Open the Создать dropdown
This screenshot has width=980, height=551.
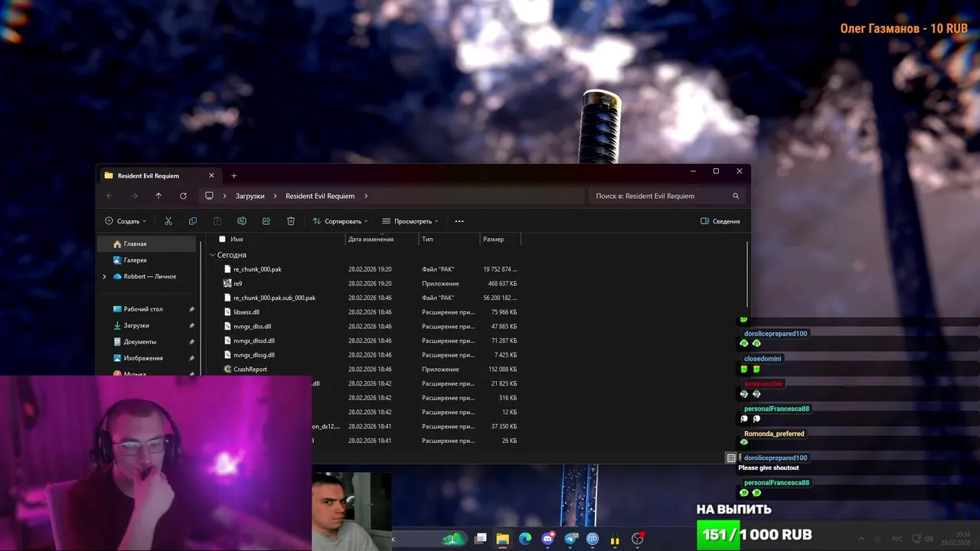point(126,221)
